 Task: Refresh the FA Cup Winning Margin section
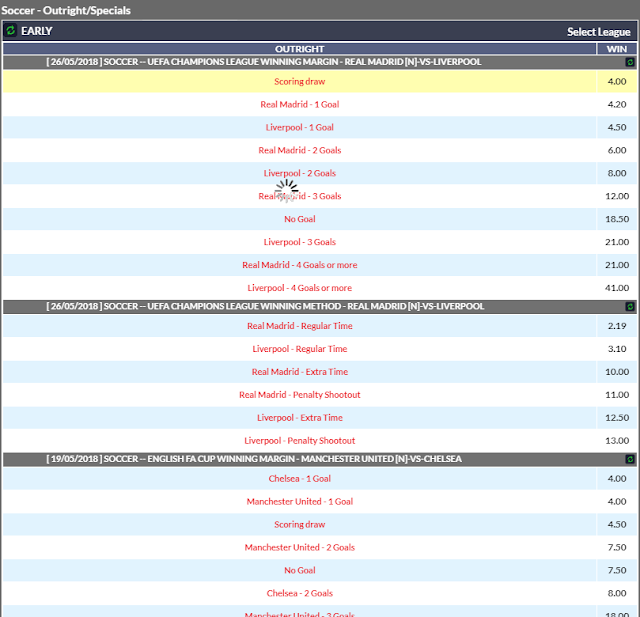630,459
